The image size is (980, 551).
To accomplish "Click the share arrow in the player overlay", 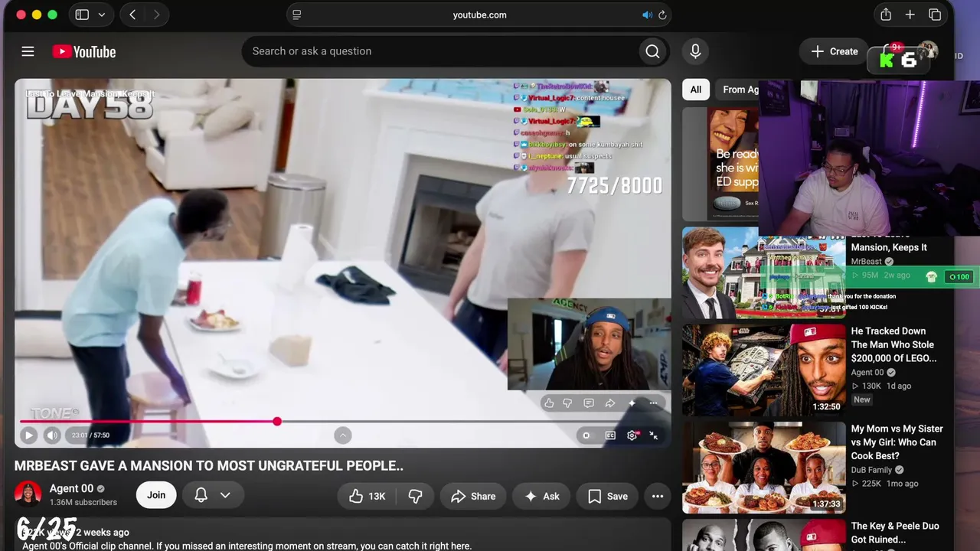I will 610,403.
